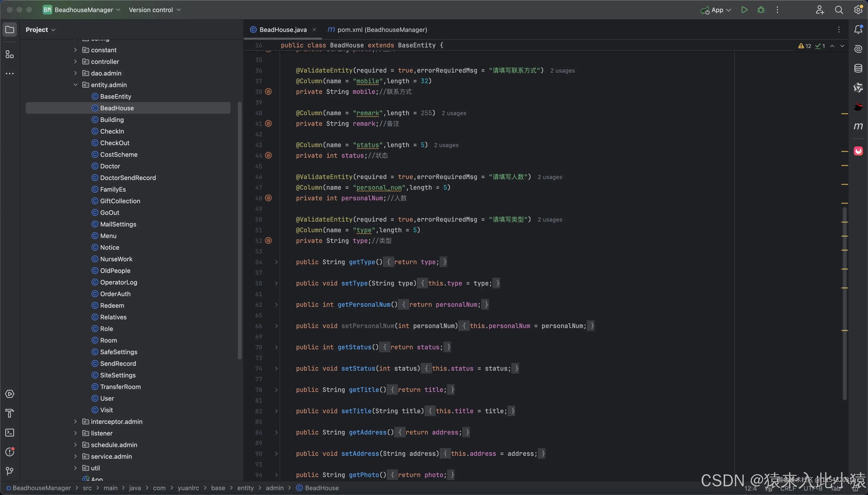Image resolution: width=868 pixels, height=495 pixels.
Task: Toggle the Project tool window folder icon
Action: 9,30
